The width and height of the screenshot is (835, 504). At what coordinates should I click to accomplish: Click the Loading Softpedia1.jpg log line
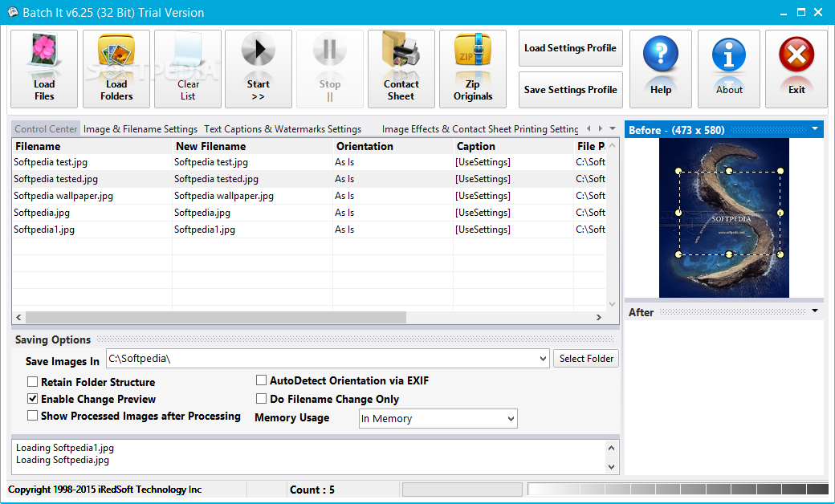tap(65, 448)
